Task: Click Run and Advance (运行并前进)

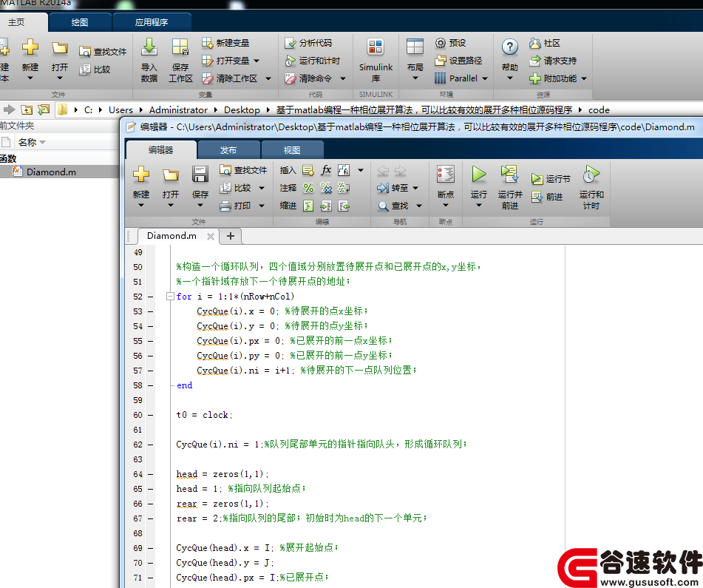Action: tap(510, 187)
